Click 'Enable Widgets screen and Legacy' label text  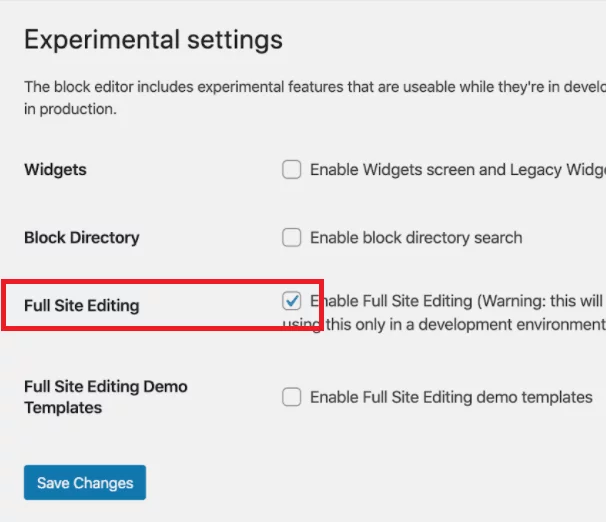[x=436, y=170]
